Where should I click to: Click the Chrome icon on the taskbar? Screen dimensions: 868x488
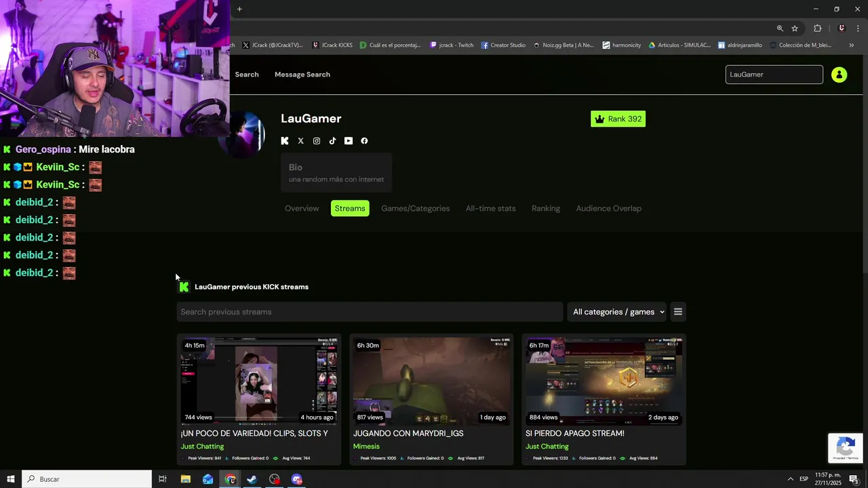231,479
